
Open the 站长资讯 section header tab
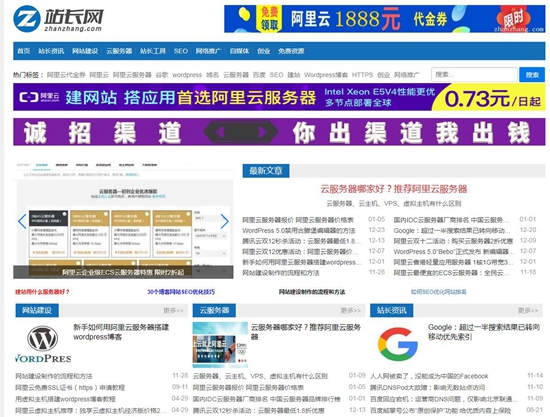(391, 310)
